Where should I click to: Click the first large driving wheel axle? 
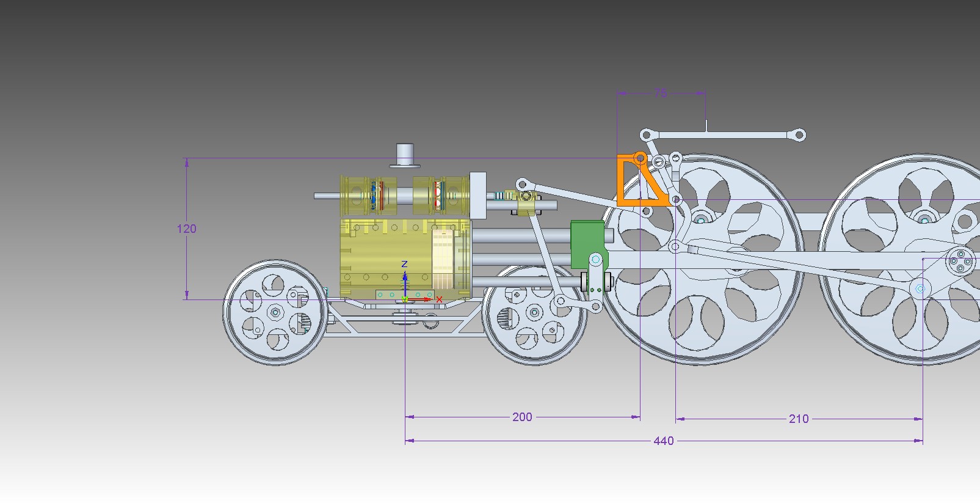[x=700, y=219]
